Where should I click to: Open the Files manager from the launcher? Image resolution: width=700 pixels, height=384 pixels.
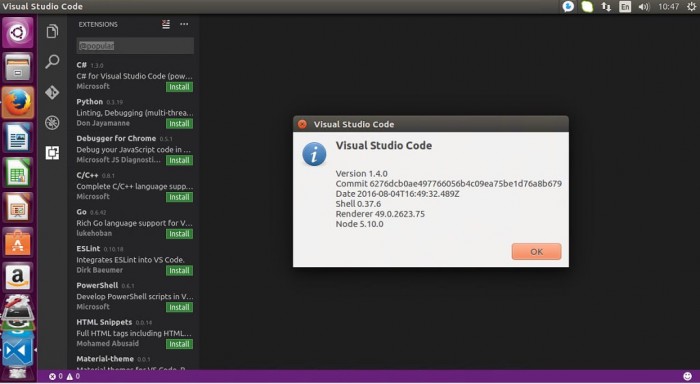17,67
